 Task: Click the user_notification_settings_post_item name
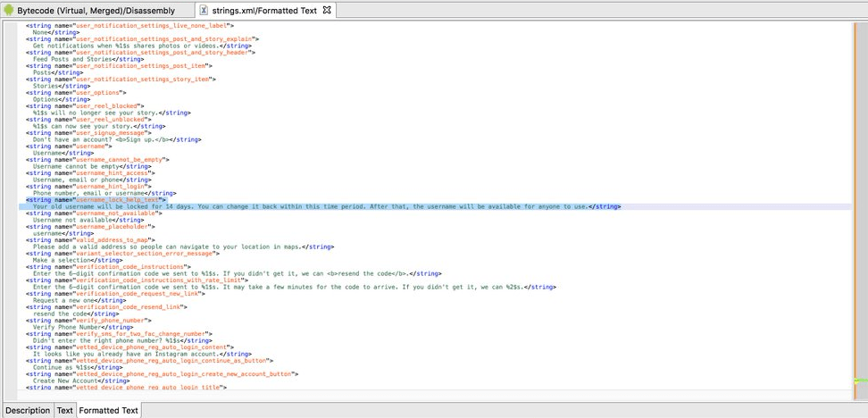pos(141,65)
